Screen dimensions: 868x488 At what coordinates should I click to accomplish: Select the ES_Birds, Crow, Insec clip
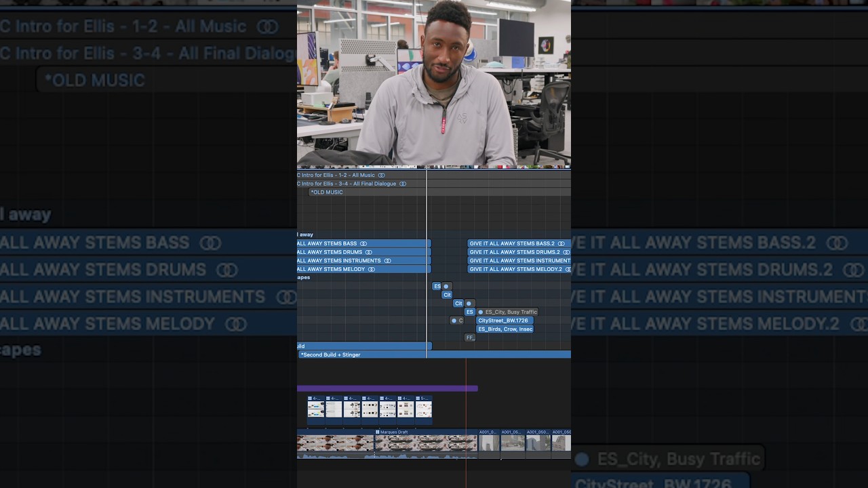(505, 329)
